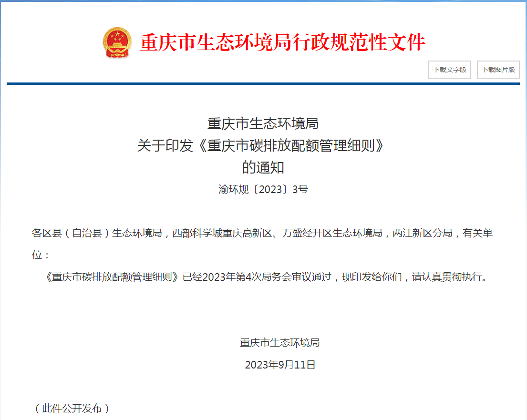Click the date 2023年9月11日
The width and height of the screenshot is (527, 420).
[280, 365]
